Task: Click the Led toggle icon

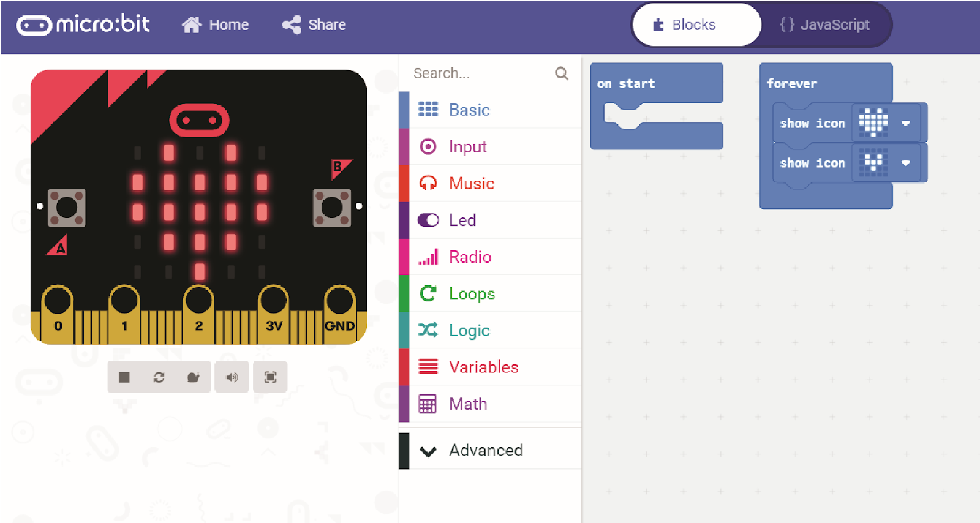Action: 428,220
